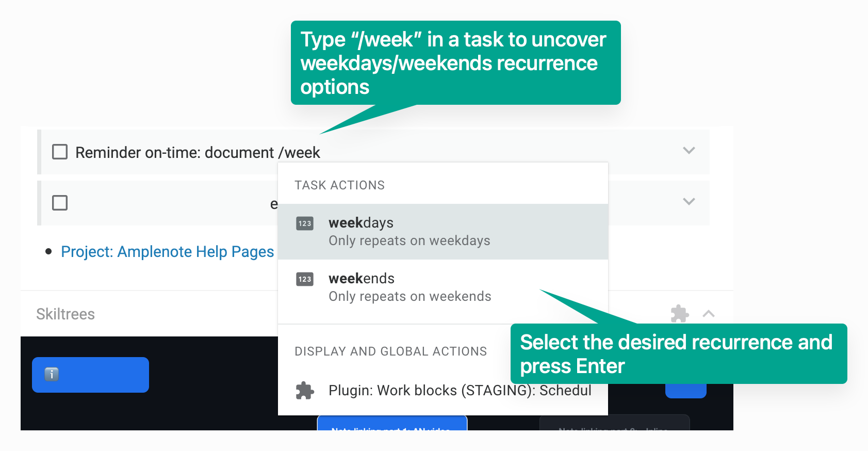Click the small blue button under green callout

click(685, 391)
